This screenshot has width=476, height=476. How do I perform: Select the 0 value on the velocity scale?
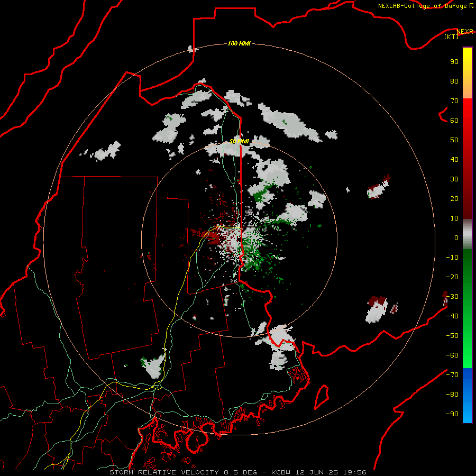point(456,237)
